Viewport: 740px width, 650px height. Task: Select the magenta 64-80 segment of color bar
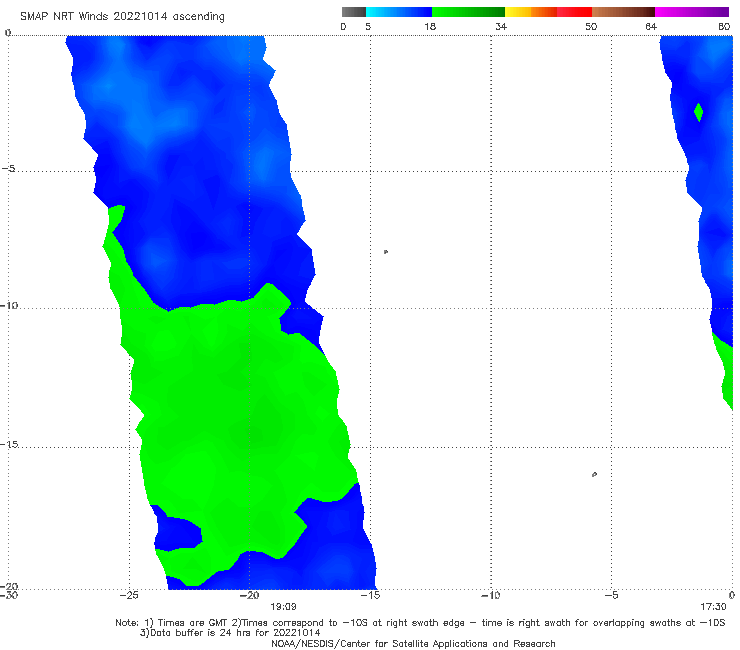pyautogui.click(x=692, y=12)
